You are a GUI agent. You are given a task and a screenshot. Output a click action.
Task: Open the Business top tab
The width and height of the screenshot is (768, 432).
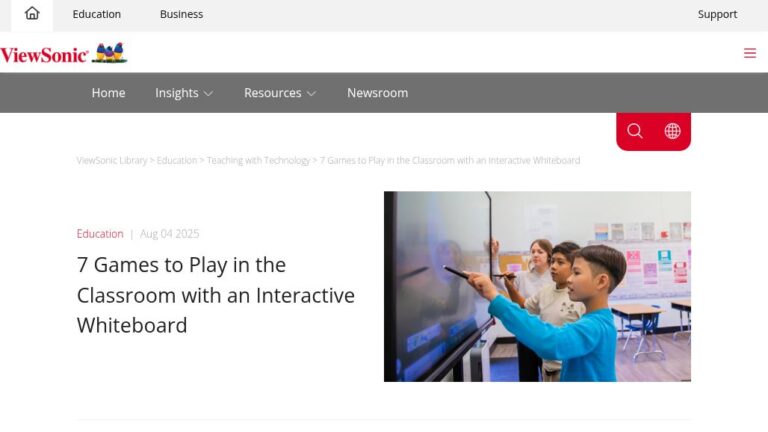[181, 14]
